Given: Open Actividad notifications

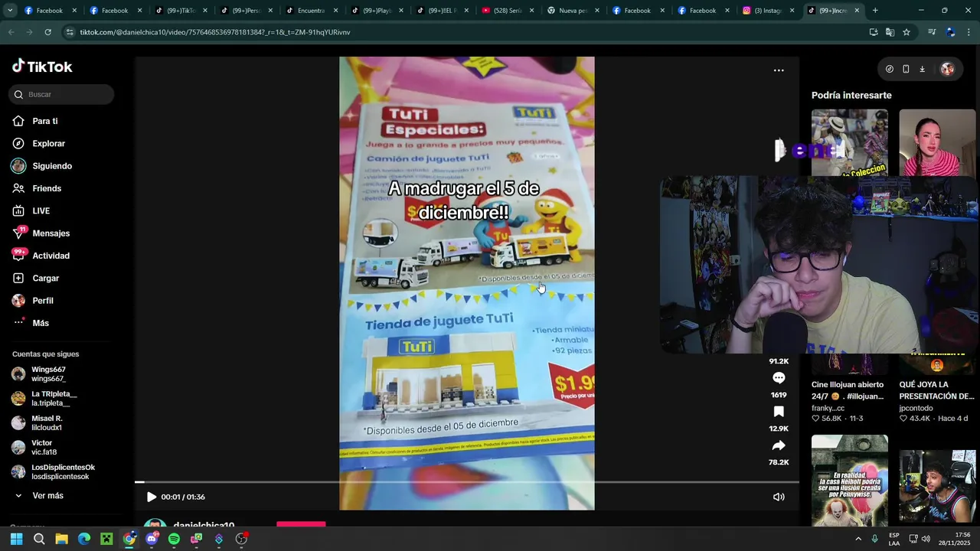Looking at the screenshot, I should [x=41, y=256].
